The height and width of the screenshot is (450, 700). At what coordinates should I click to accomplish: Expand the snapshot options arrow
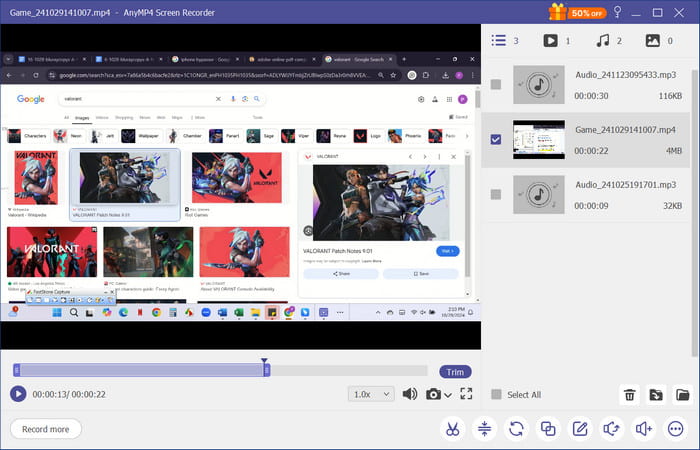click(x=448, y=395)
